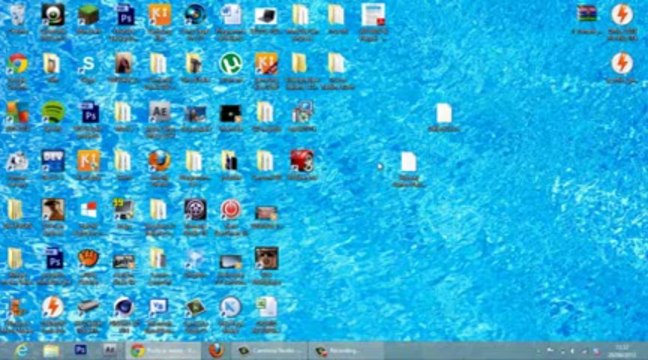Open the baseball glove shortcut icon
Screen dimensions: 648x360
click(x=88, y=259)
